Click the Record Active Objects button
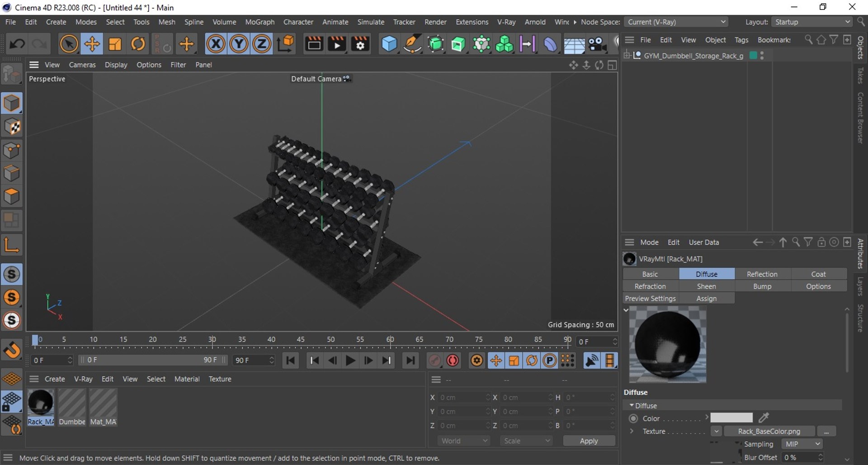Image resolution: width=868 pixels, height=465 pixels. click(453, 361)
